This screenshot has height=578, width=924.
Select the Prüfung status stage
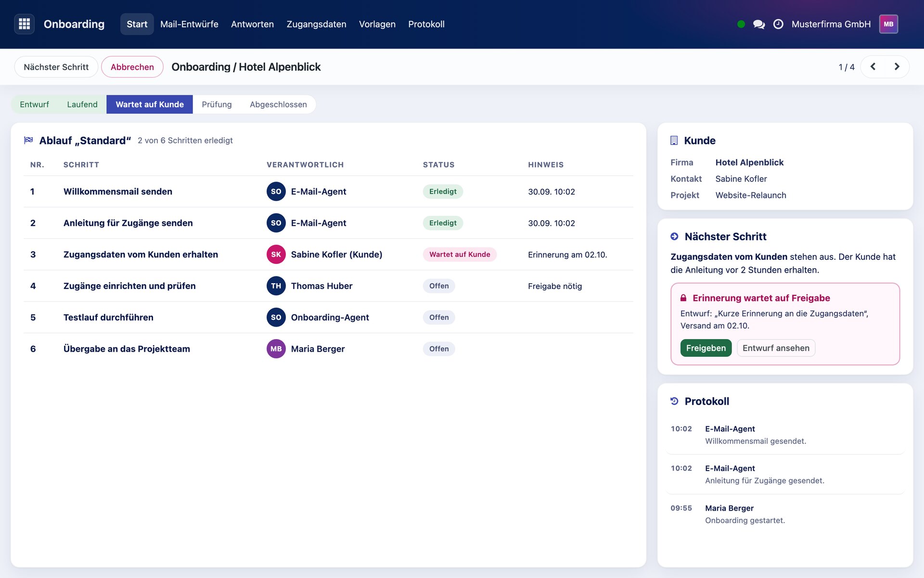pos(217,105)
